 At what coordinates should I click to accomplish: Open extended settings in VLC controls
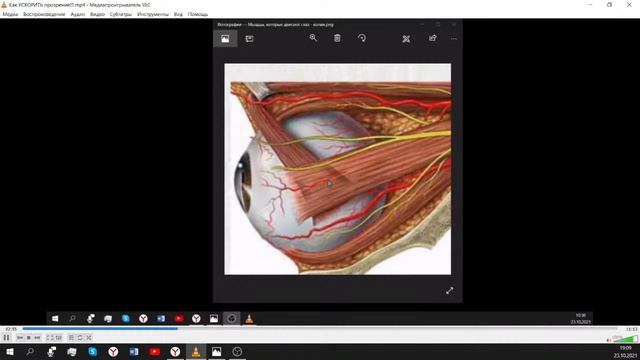click(59, 338)
